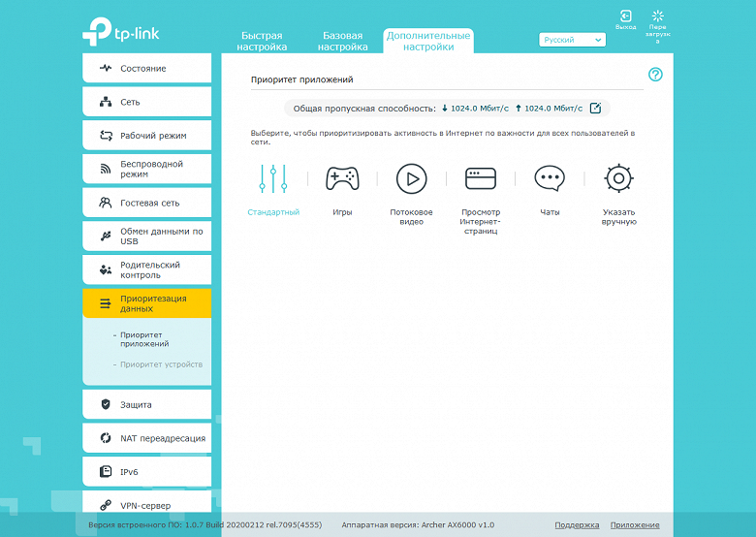756x537 pixels.
Task: Click upload speed 1024.0 Мбит/с value
Action: [553, 109]
